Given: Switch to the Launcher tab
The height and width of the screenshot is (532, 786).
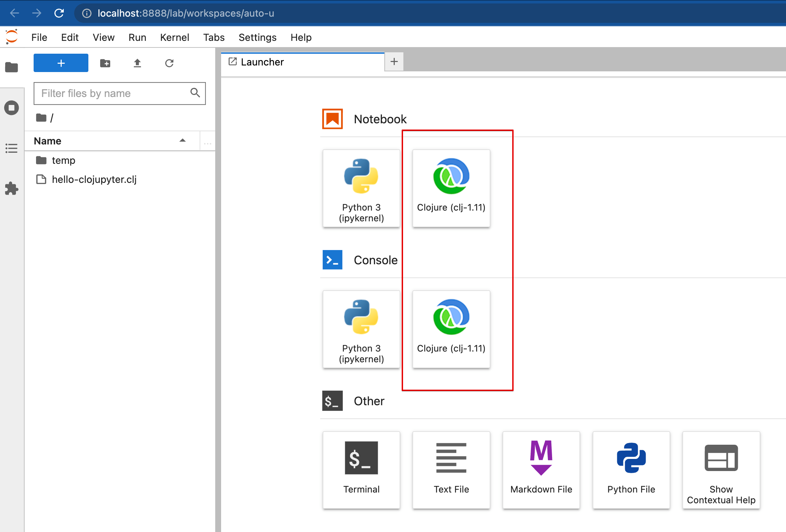Looking at the screenshot, I should coord(303,62).
